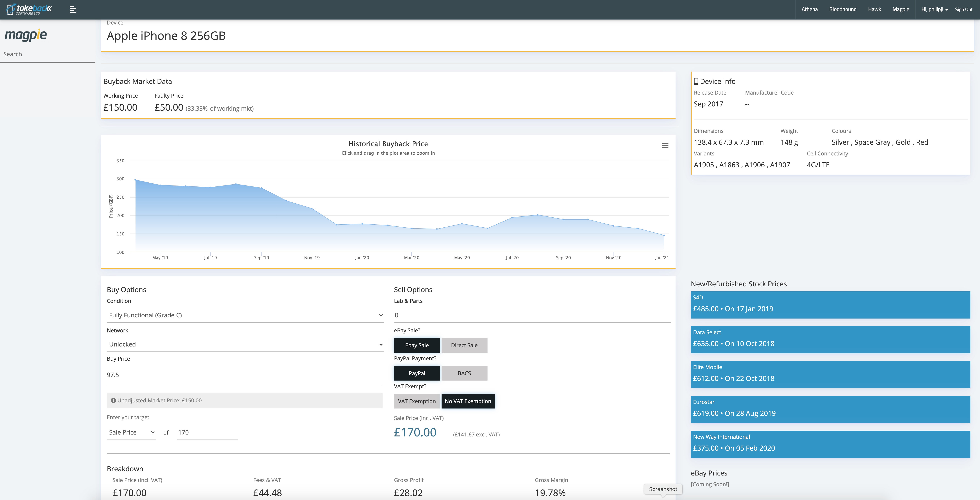This screenshot has width=980, height=500.
Task: Click the Screenshot button
Action: 663,489
